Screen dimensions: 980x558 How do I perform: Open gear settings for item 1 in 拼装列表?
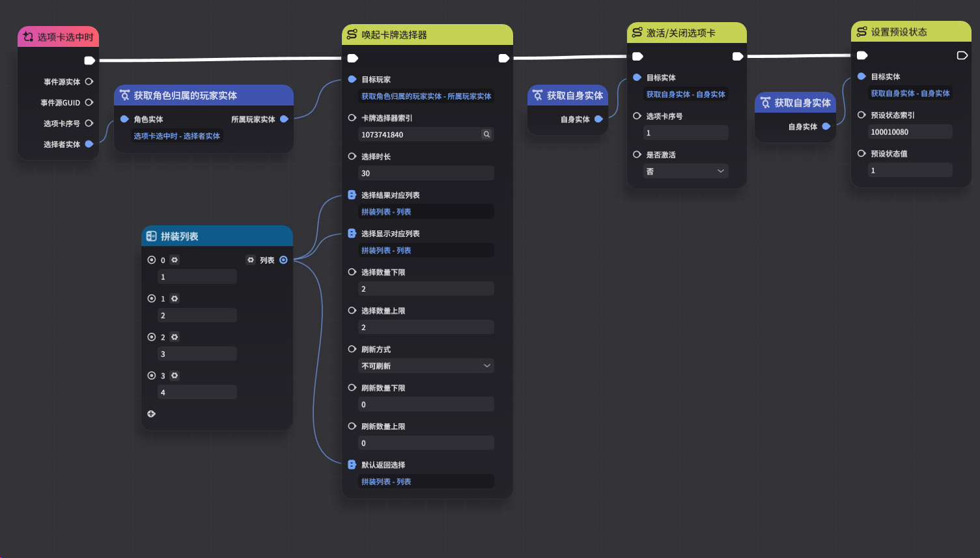(175, 298)
